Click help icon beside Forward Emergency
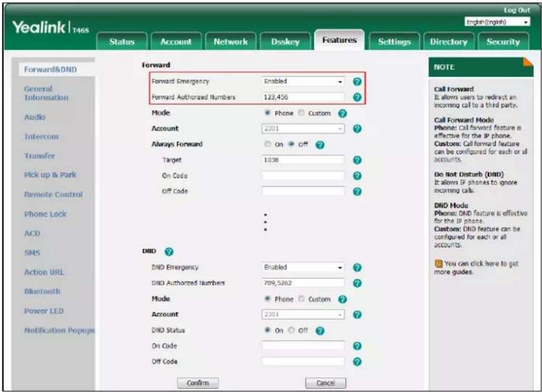Image resolution: width=542 pixels, height=392 pixels. click(357, 81)
